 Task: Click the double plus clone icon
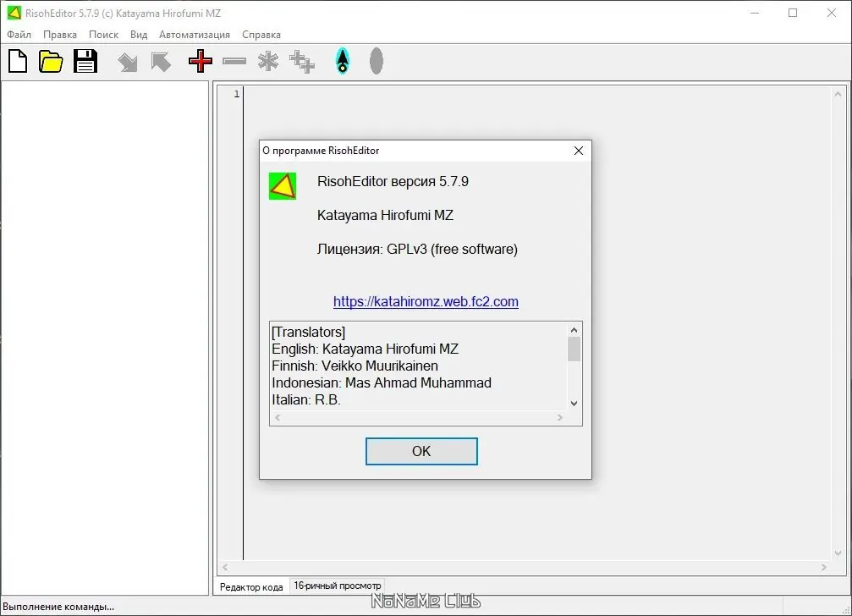point(302,62)
